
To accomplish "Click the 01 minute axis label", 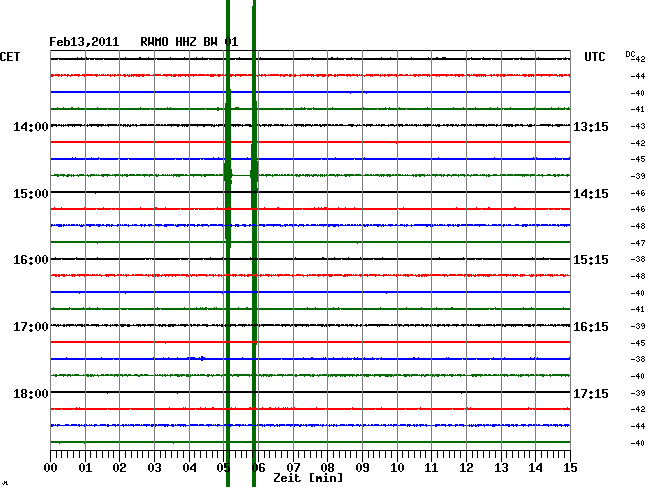I will coord(85,468).
